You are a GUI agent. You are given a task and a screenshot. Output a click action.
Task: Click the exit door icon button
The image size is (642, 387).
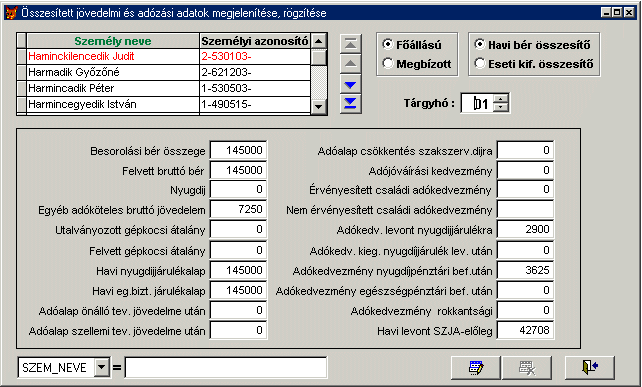[590, 368]
